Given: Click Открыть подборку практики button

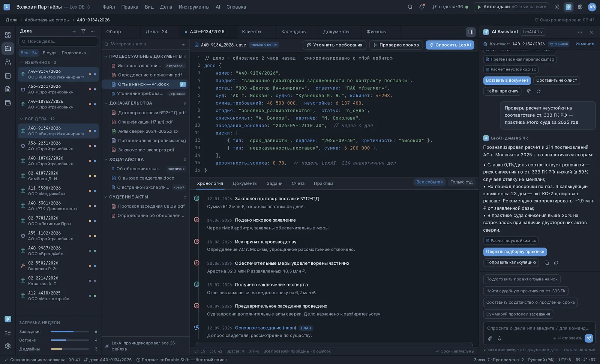Looking at the screenshot, I should (515, 252).
